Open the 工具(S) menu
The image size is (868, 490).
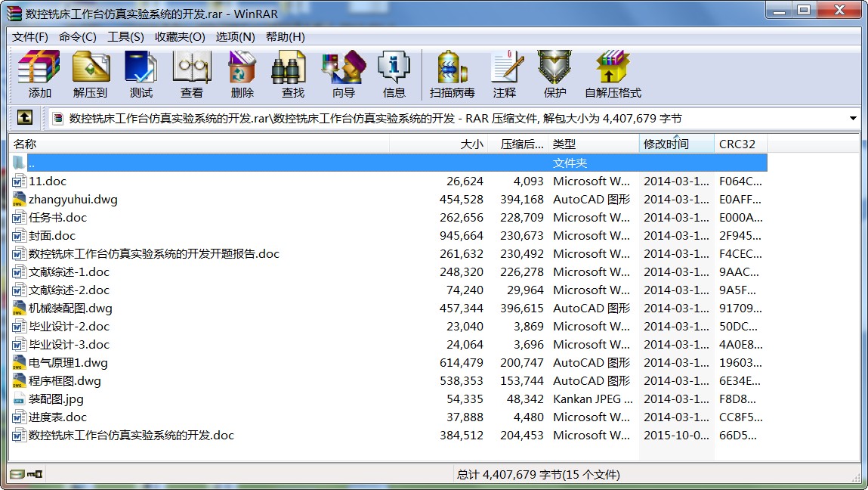coord(125,36)
